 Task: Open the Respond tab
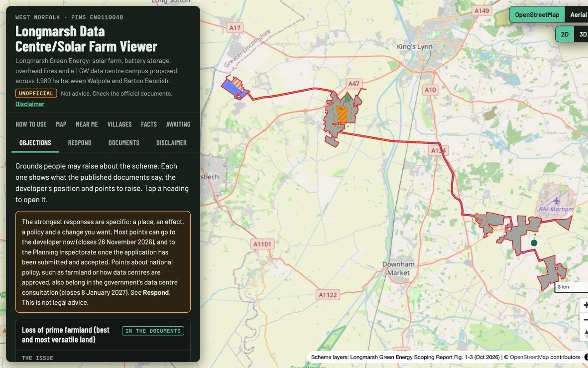coord(80,143)
